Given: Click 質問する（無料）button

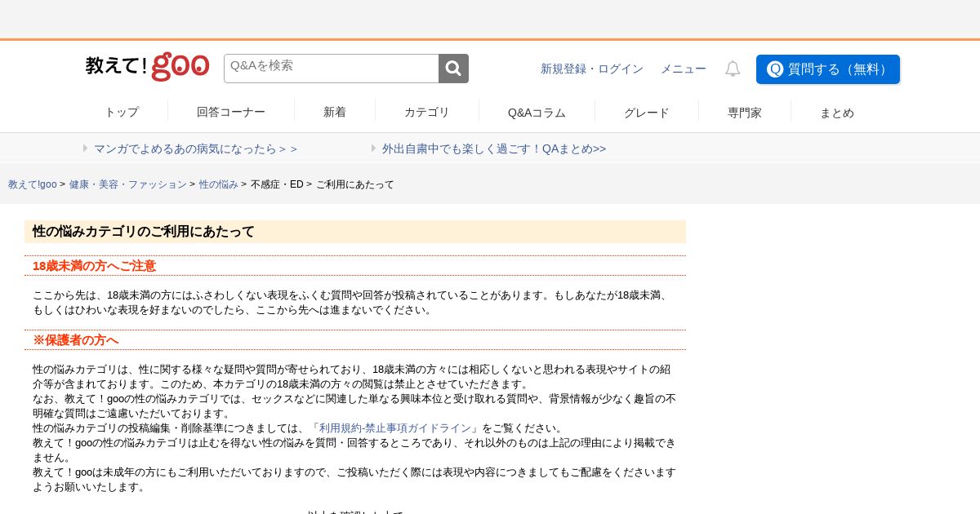Looking at the screenshot, I should (x=828, y=69).
